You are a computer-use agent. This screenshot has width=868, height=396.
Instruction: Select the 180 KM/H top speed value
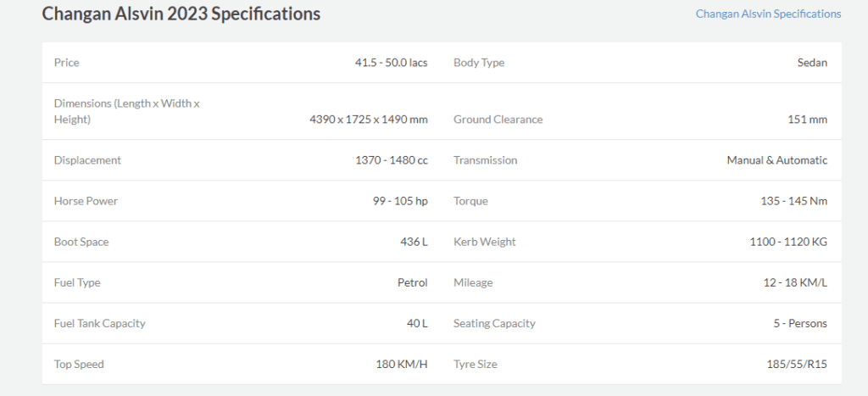(x=401, y=365)
